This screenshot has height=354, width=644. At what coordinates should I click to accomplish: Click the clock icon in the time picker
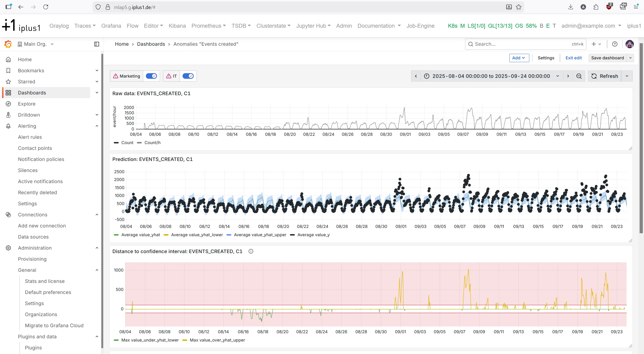[x=427, y=76]
